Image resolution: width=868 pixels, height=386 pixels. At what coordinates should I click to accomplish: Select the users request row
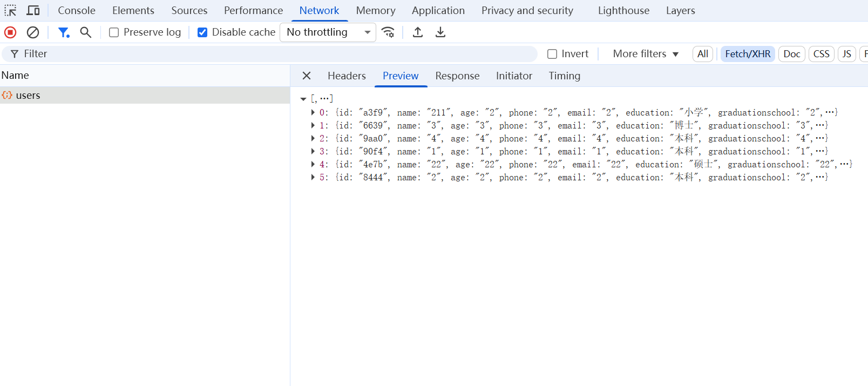[x=145, y=95]
